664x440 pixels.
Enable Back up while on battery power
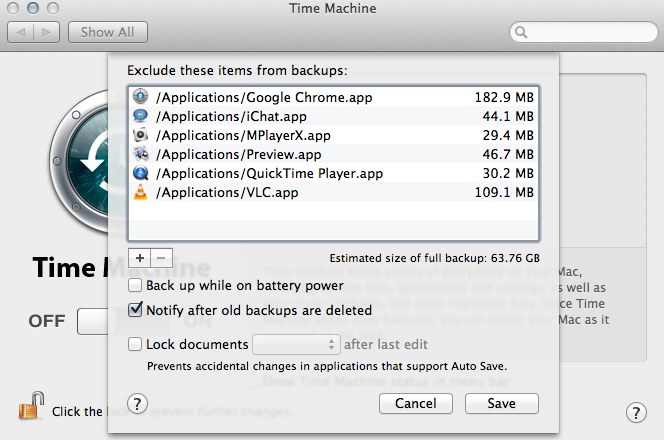click(x=135, y=285)
